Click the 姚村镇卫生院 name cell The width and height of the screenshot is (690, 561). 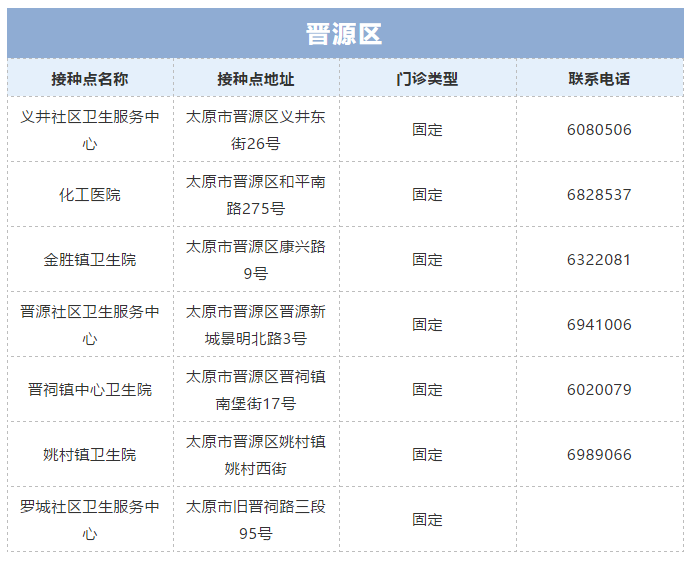coord(90,455)
